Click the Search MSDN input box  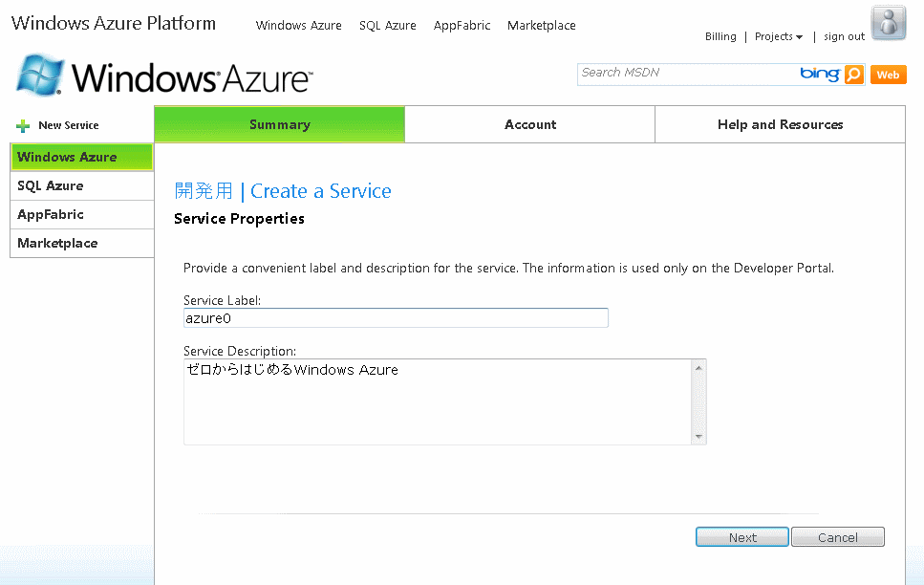686,75
